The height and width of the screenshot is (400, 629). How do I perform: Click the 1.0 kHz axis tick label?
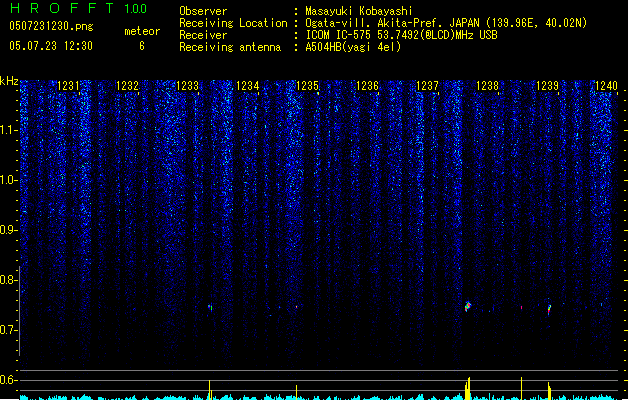(8, 180)
